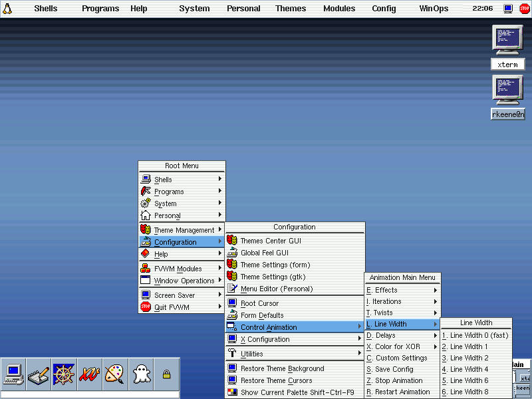
Task: Choose Theme Settings (form)
Action: (295, 264)
